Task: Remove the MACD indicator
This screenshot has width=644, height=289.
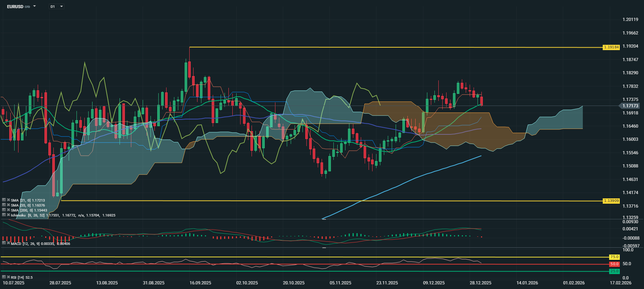Action: point(8,243)
